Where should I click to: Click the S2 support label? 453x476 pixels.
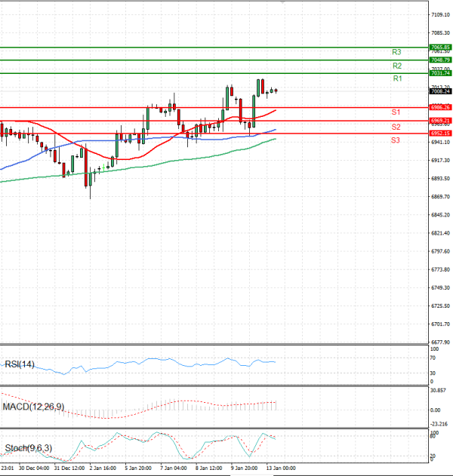[396, 126]
